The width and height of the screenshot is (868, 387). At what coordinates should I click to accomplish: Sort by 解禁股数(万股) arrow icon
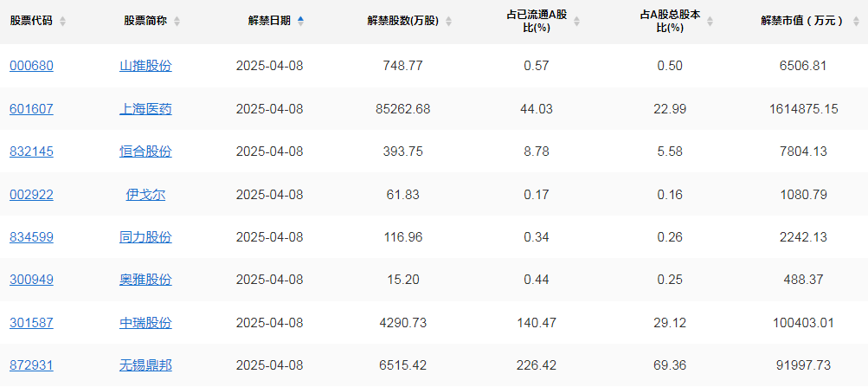[448, 22]
